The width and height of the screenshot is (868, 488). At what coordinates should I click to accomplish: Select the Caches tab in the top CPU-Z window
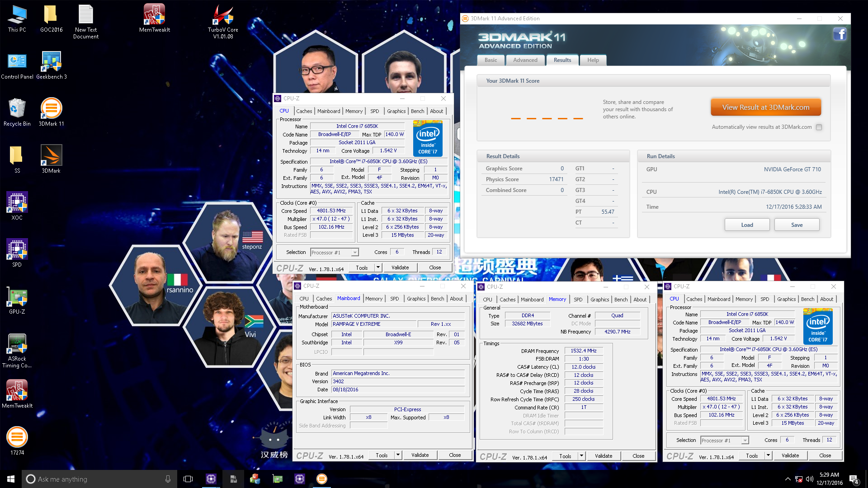[304, 111]
